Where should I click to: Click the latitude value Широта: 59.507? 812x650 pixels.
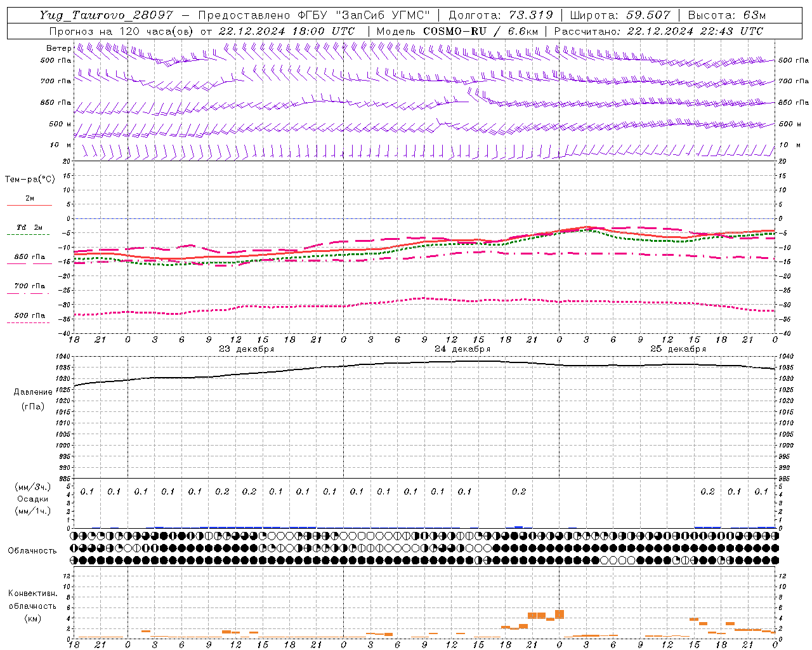(x=620, y=15)
